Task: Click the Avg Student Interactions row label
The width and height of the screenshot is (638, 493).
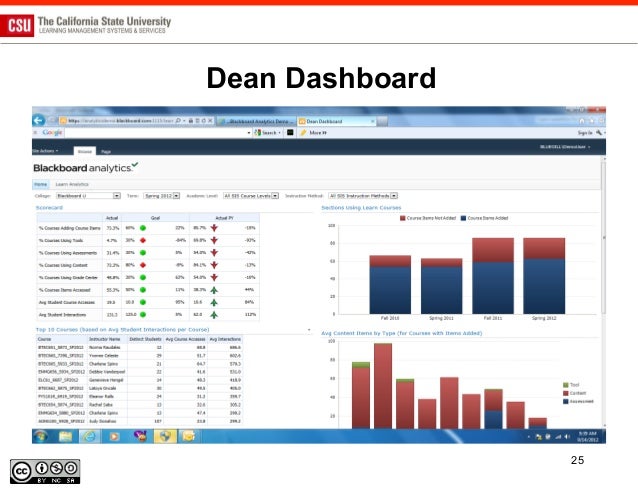Action: pos(62,314)
